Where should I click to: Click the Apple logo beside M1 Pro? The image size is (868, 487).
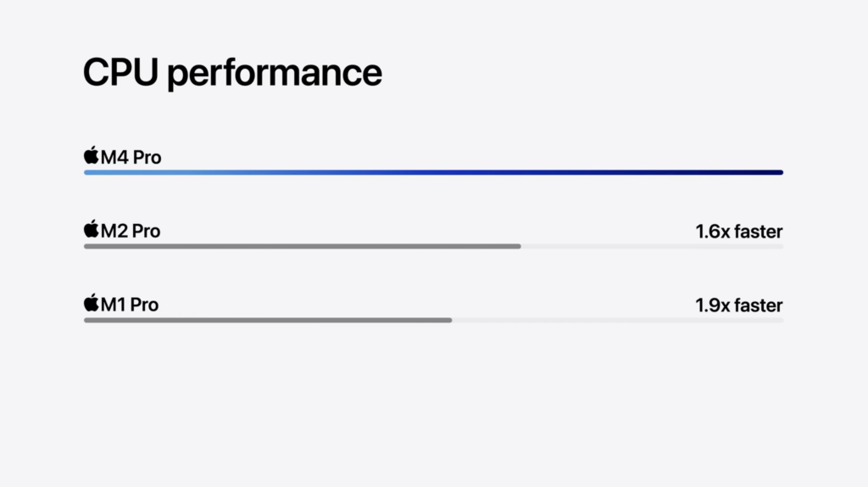pyautogui.click(x=91, y=304)
